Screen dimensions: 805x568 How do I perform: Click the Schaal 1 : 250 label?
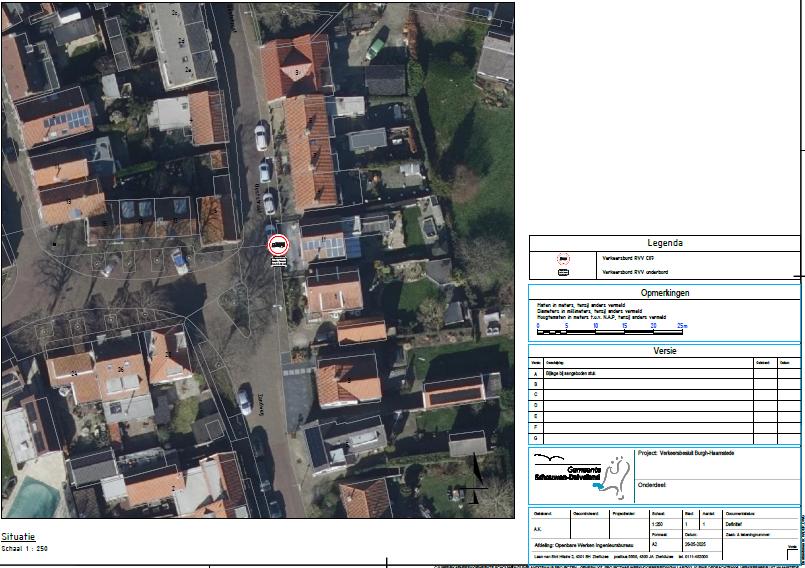25,549
